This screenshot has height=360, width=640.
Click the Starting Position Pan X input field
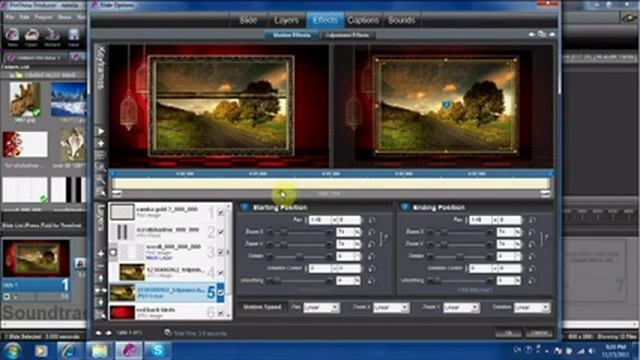tap(320, 220)
